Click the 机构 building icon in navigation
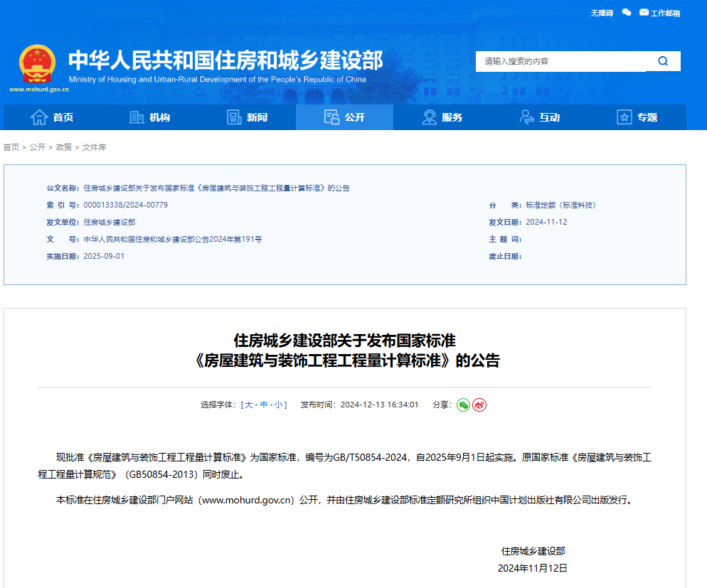Image resolution: width=707 pixels, height=588 pixels. pyautogui.click(x=137, y=117)
